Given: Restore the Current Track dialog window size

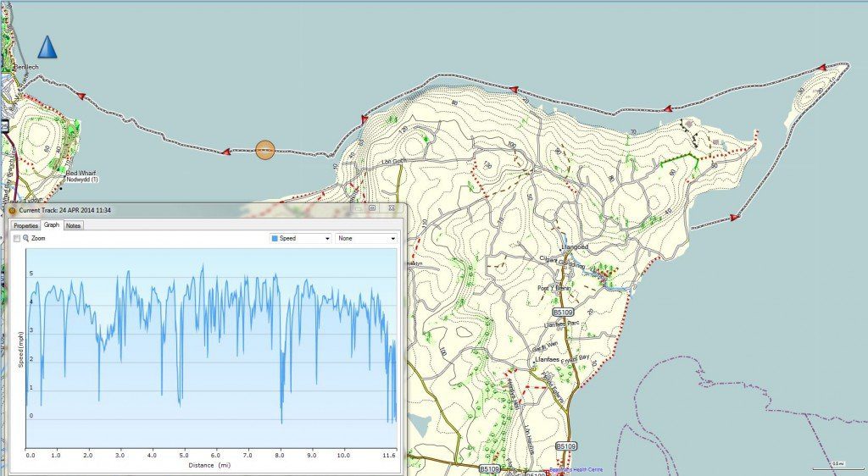Looking at the screenshot, I should (372, 207).
